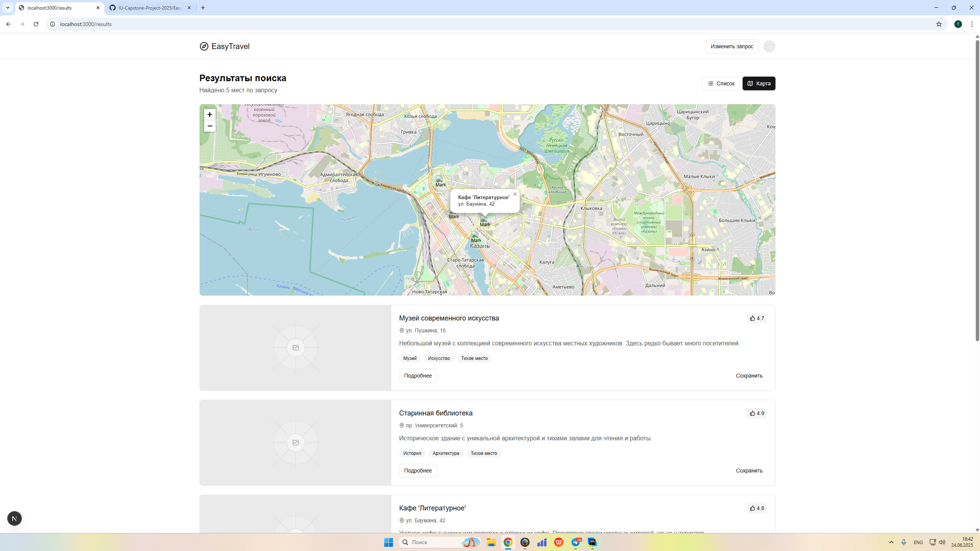Switch to IU-Capstone-Project GitHub tab
Viewport: 980px width, 551px height.
[150, 8]
